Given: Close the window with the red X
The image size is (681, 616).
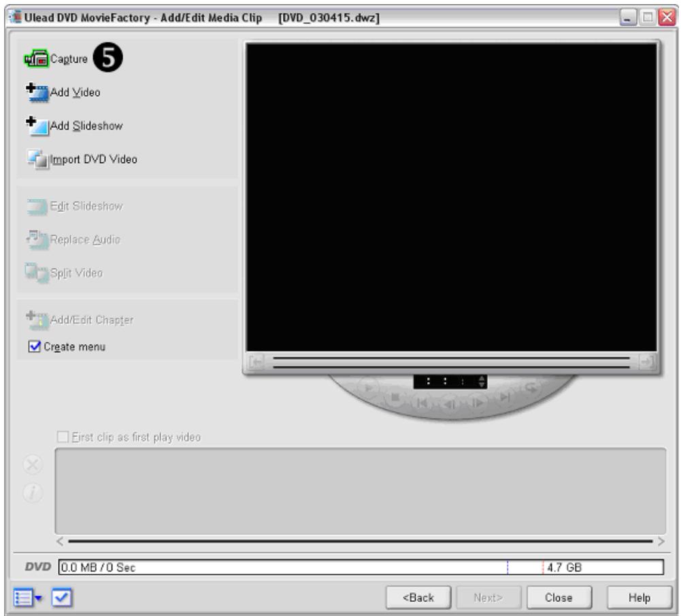Looking at the screenshot, I should [667, 18].
